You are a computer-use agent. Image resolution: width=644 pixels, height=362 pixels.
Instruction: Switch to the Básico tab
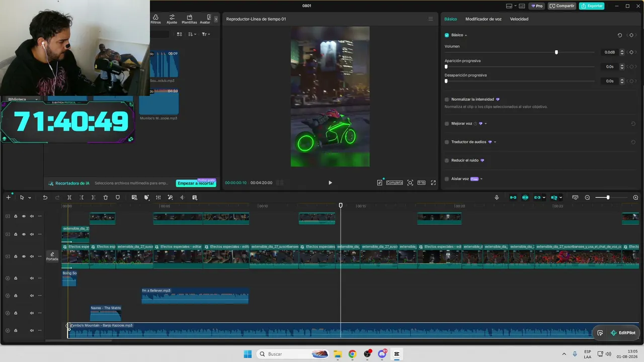[451, 19]
